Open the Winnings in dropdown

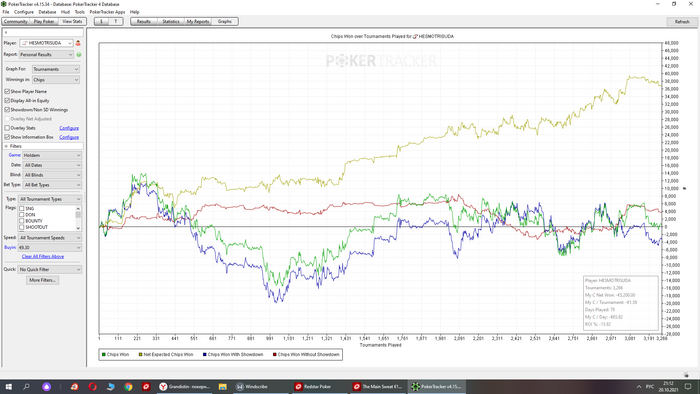coord(56,79)
